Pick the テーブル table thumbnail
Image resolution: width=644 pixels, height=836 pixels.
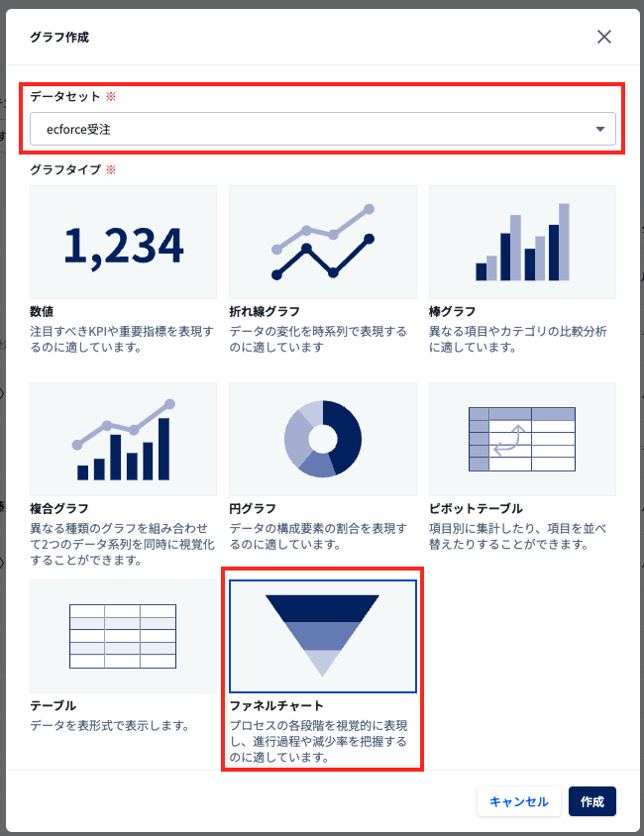click(123, 636)
